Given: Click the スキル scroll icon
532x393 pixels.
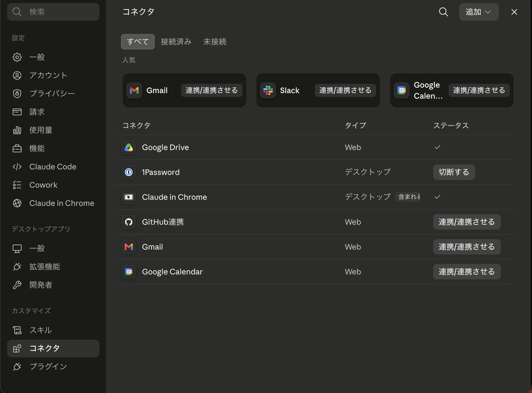Looking at the screenshot, I should pos(17,330).
